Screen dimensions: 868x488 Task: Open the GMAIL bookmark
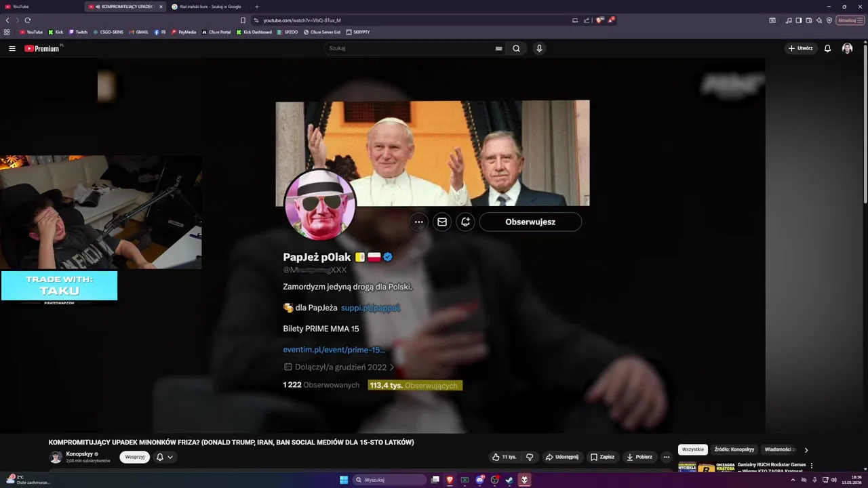139,32
